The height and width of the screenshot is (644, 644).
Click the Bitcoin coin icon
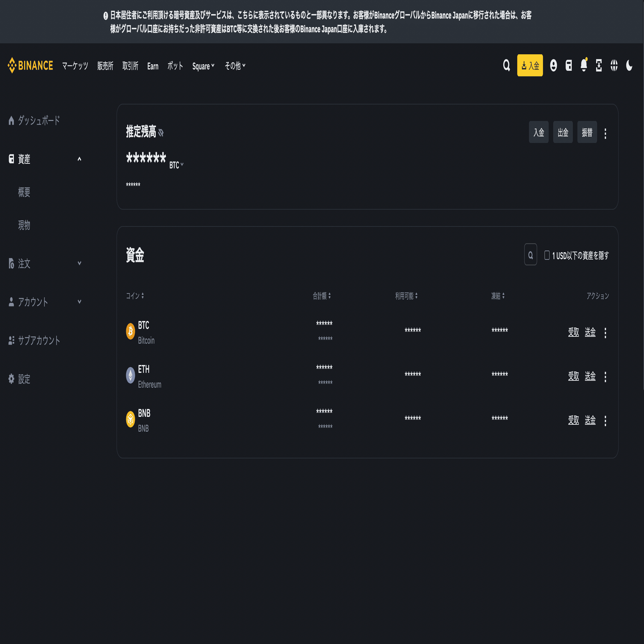click(131, 331)
